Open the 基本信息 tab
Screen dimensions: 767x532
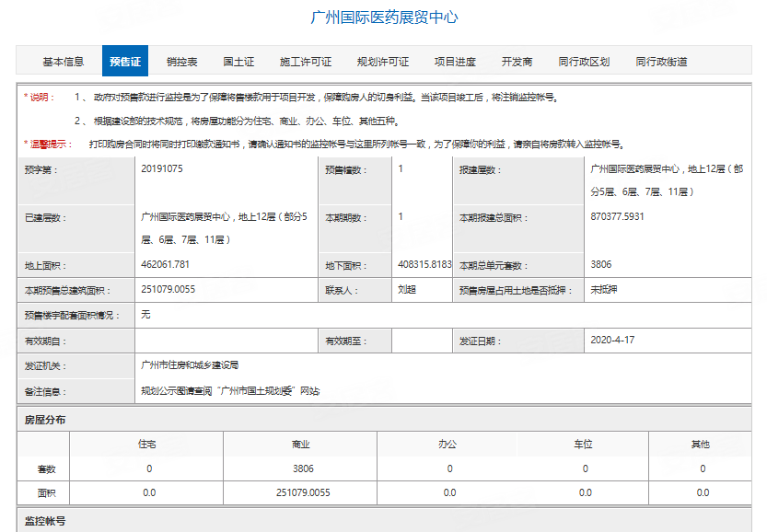point(64,62)
